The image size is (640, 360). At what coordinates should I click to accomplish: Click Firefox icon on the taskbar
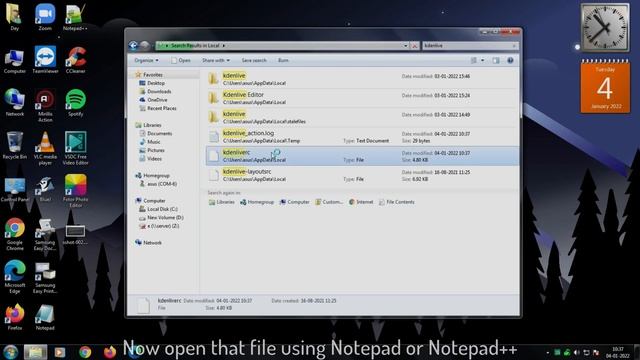(x=109, y=352)
